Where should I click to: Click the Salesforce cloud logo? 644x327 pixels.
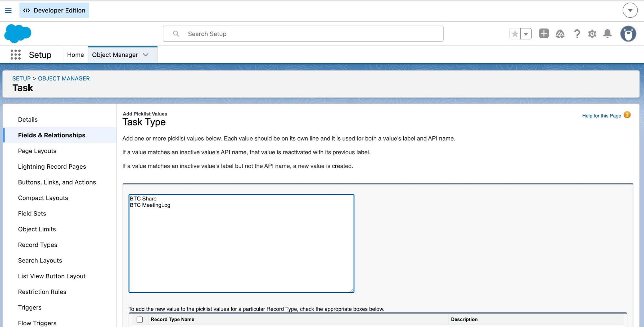[x=18, y=34]
